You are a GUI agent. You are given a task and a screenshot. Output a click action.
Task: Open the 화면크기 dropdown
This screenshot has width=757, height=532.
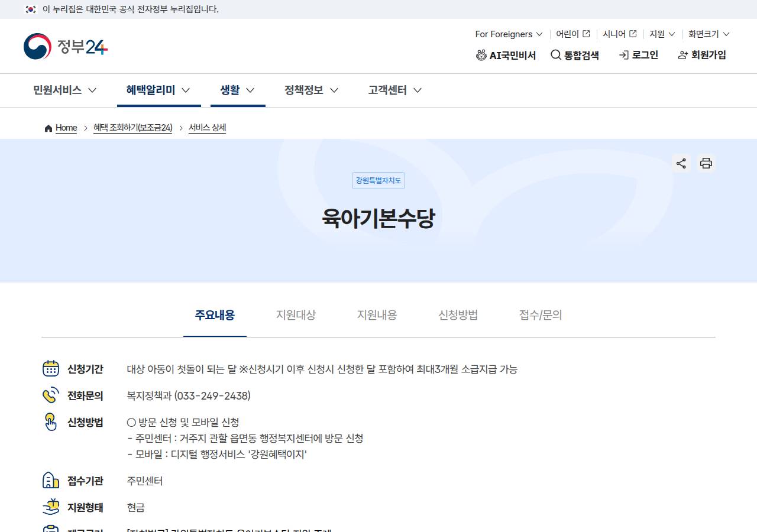[x=709, y=34]
